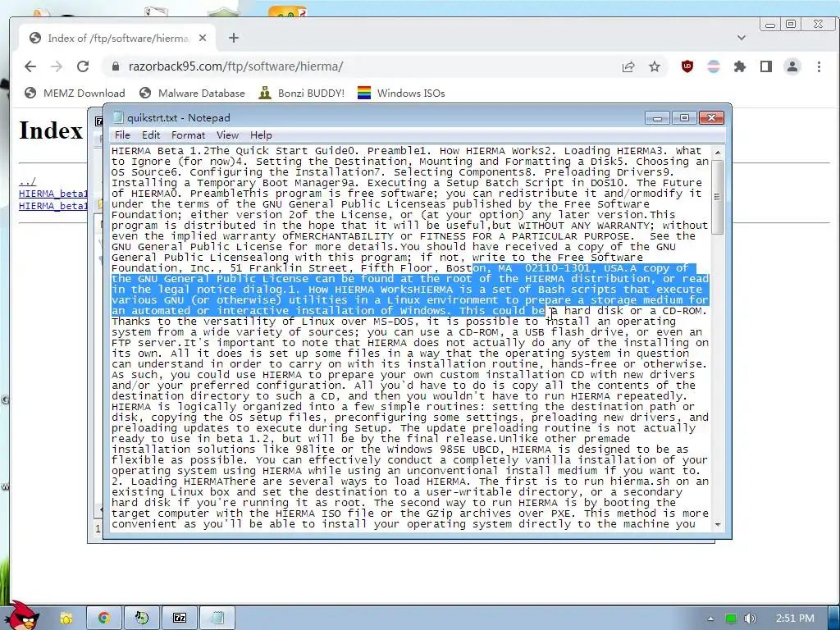Open the 2:51 PM clock

(795, 619)
